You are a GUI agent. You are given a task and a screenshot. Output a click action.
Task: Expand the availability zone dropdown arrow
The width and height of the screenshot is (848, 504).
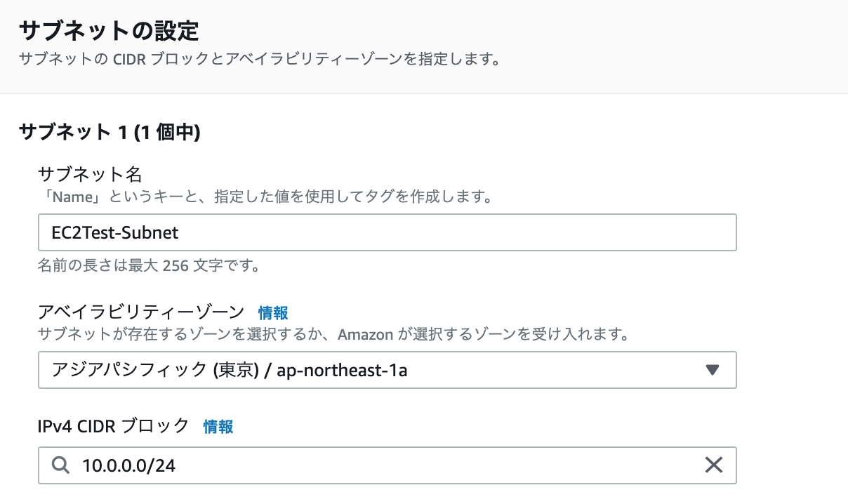click(713, 370)
